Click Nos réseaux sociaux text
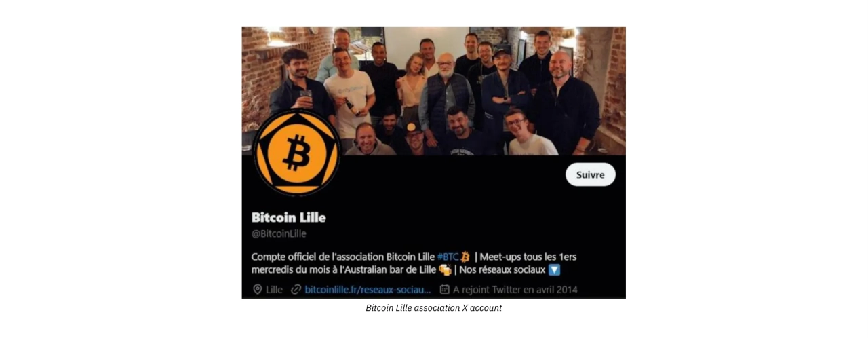The height and width of the screenshot is (338, 868). click(x=502, y=269)
